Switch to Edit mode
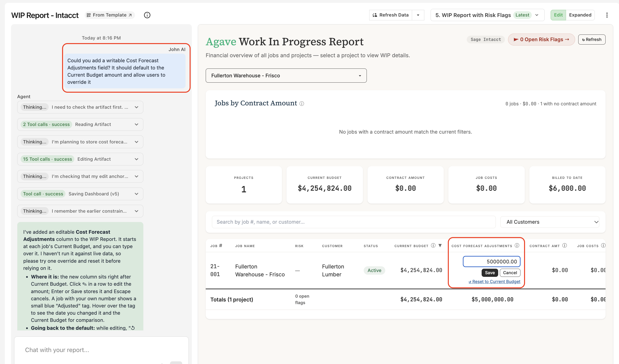 pos(558,15)
